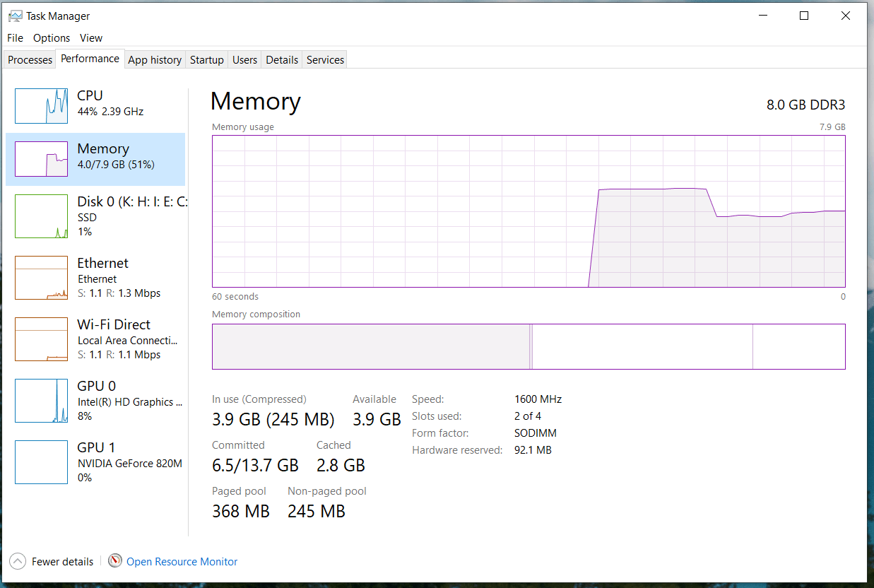Screen dimensions: 874x588
Task: Click the Hardware reserved value 92.1 MB
Action: coord(533,450)
